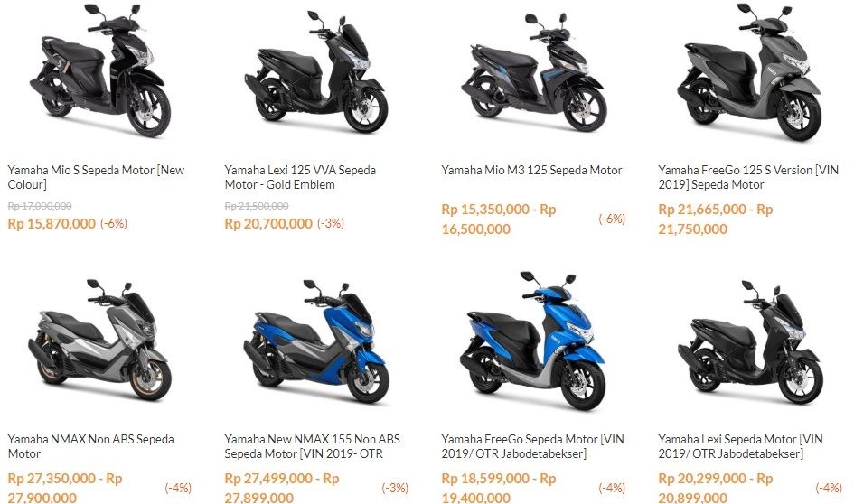
Task: Open 'Yamaha Lexi Sepeda Motor [VIN 2019' title
Action: 741,446
